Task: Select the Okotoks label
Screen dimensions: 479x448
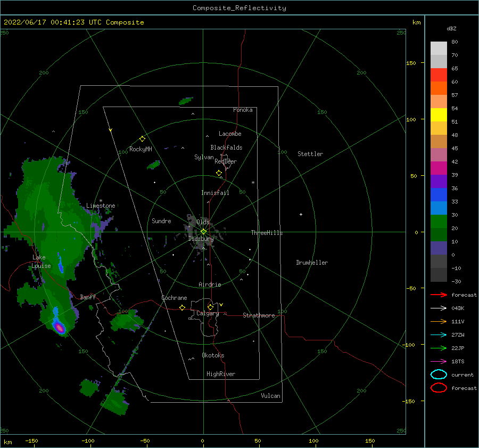Action: coord(213,355)
